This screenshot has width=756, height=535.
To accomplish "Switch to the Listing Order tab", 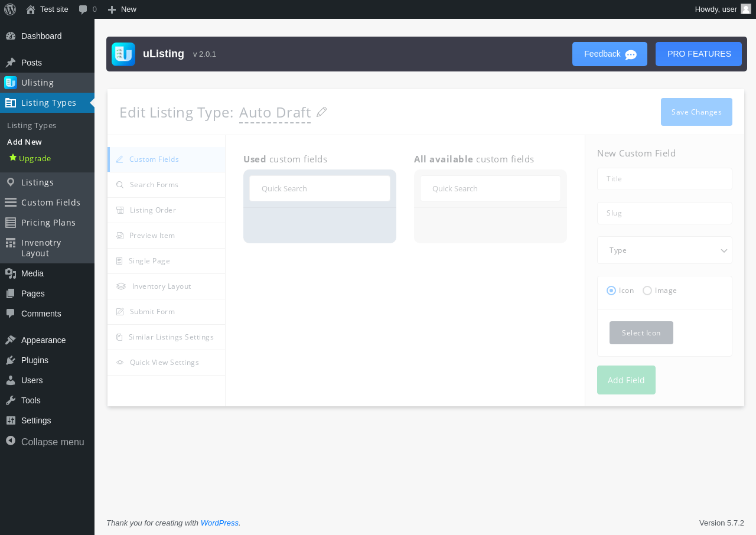I will click(167, 210).
